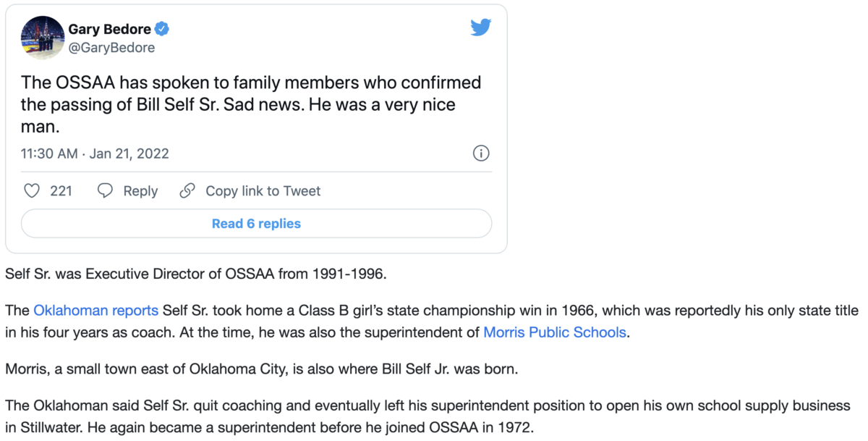Viewport: 868px width, 441px height.
Task: Select the Reply text label
Action: [140, 191]
